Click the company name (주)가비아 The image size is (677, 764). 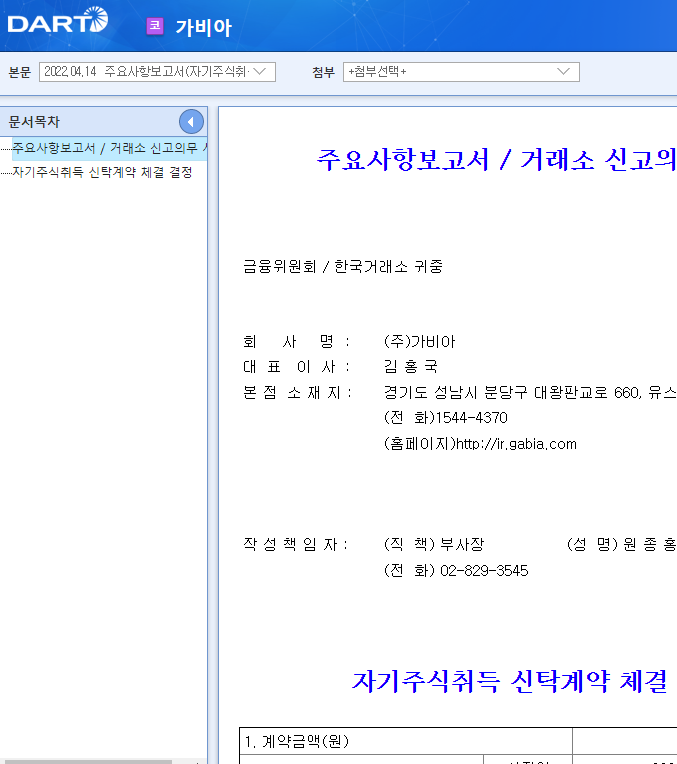click(x=419, y=342)
